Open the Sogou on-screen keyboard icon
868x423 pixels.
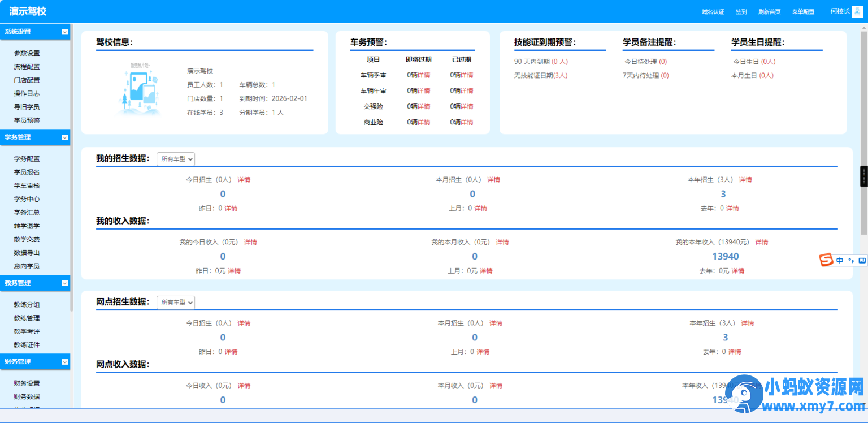861,260
